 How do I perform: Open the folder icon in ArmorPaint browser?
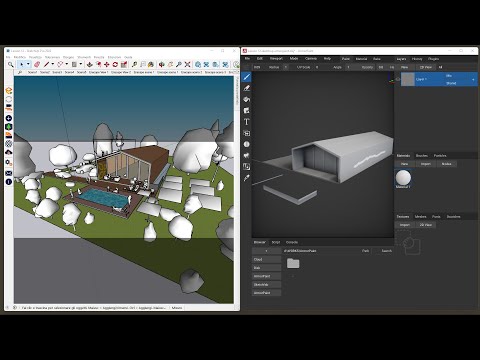293,263
